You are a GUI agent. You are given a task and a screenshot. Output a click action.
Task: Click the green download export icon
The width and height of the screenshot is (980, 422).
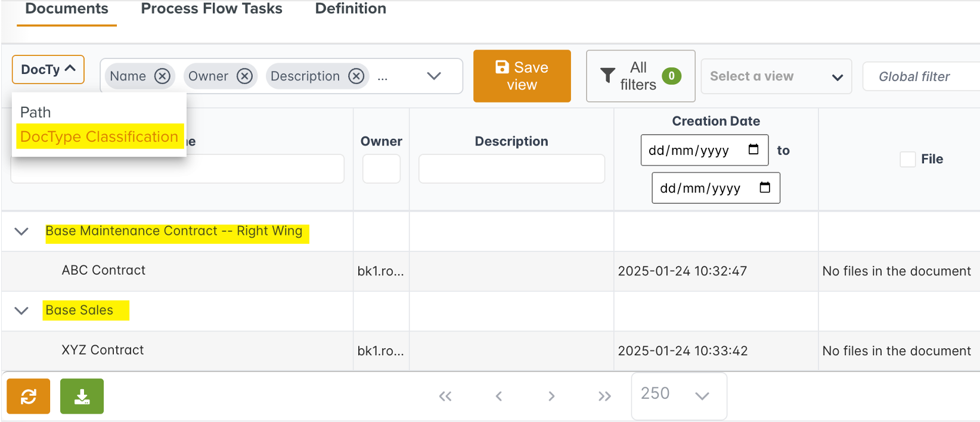(x=82, y=396)
